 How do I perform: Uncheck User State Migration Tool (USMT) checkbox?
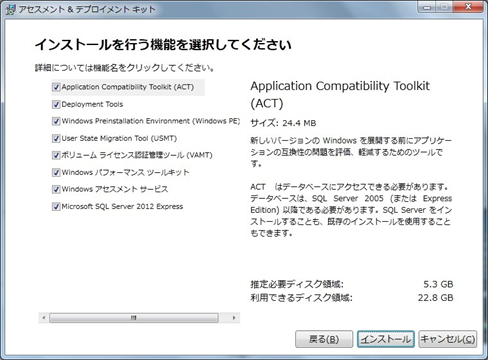(56, 138)
